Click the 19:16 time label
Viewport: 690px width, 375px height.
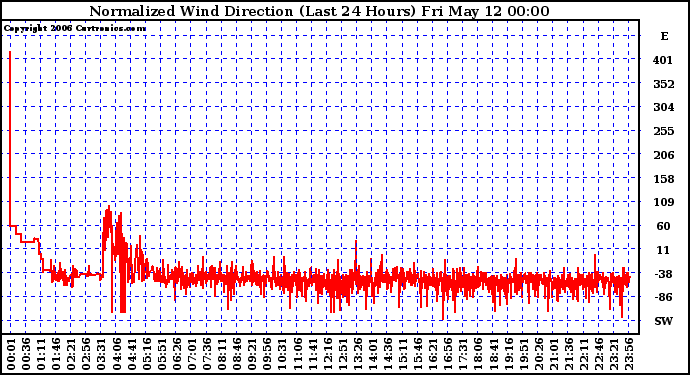tap(508, 354)
